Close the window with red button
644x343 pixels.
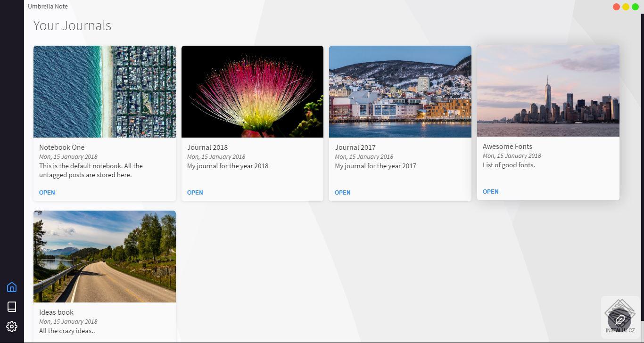[616, 7]
